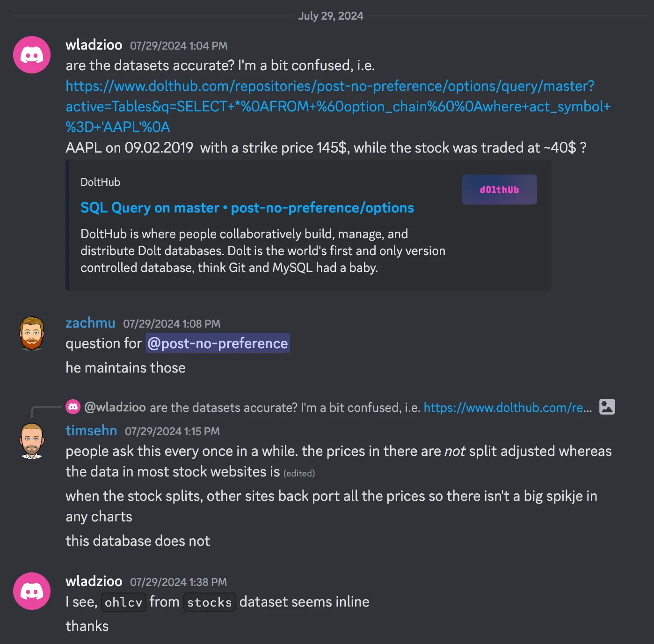Click the 1:04 PM timestamp
Screen dimensions: 654x644
(x=179, y=45)
